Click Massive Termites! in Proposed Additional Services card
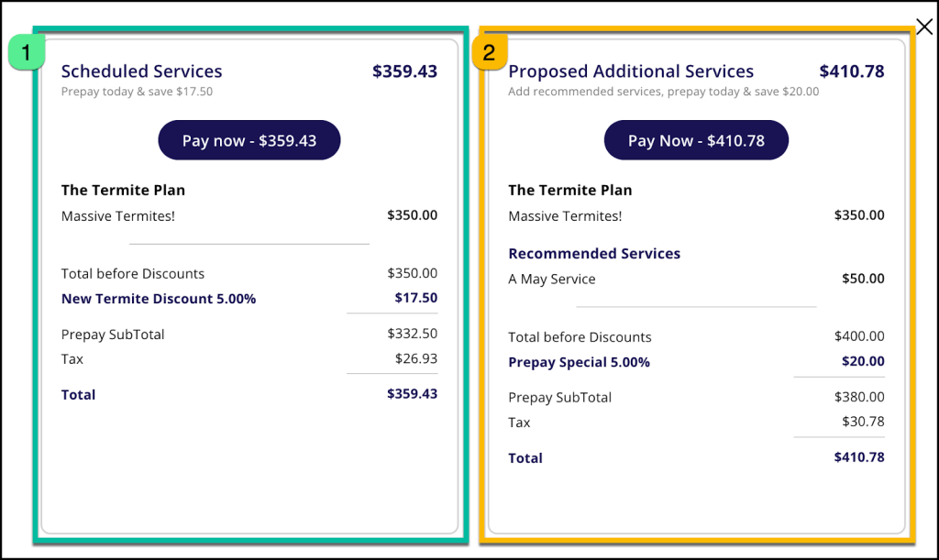Viewport: 939px width, 560px height. tap(565, 216)
